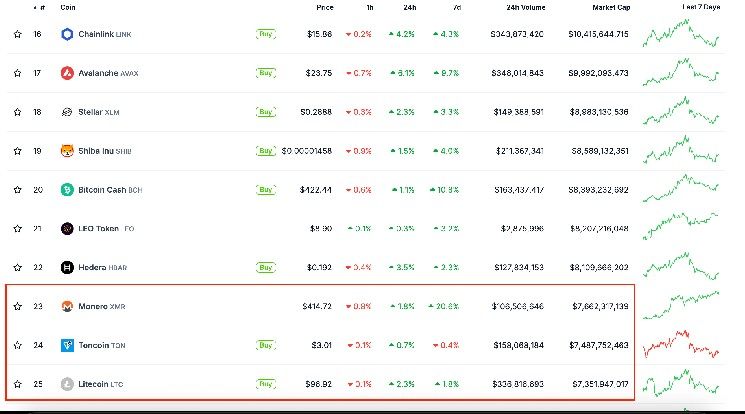Click the Buy button for Hedera
Image resolution: width=745 pixels, height=414 pixels.
coord(266,268)
